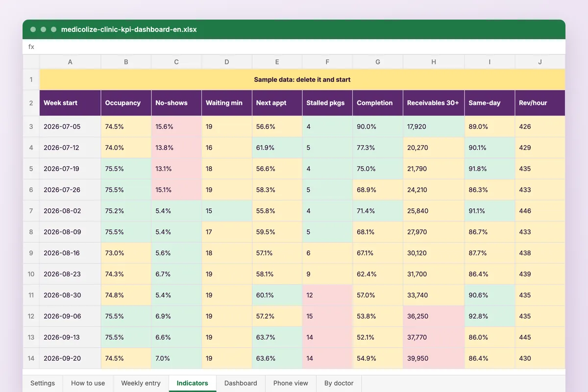588x392 pixels.
Task: Click the 'Sample data: delete it and start' banner
Action: [302, 79]
